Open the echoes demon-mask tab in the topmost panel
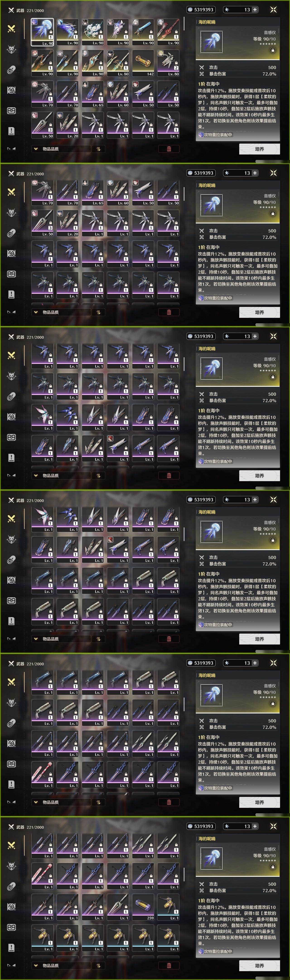290x980 pixels. click(11, 49)
